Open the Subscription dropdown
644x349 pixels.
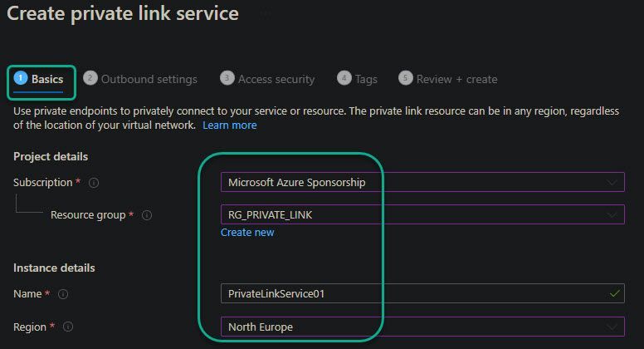click(422, 182)
